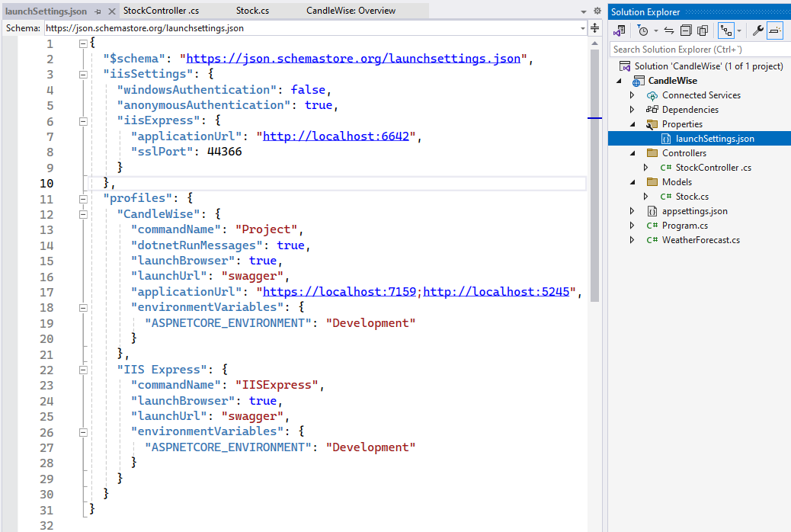This screenshot has height=532, width=791.
Task: Click the http://localhost:6642 link
Action: (x=336, y=136)
